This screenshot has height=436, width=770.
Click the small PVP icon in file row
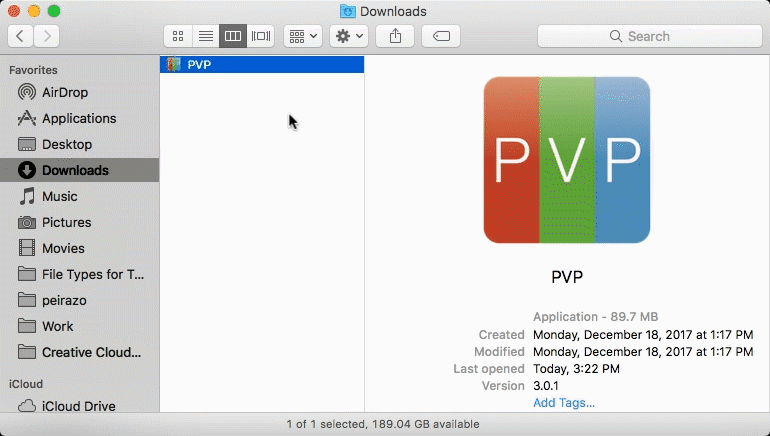(x=173, y=64)
